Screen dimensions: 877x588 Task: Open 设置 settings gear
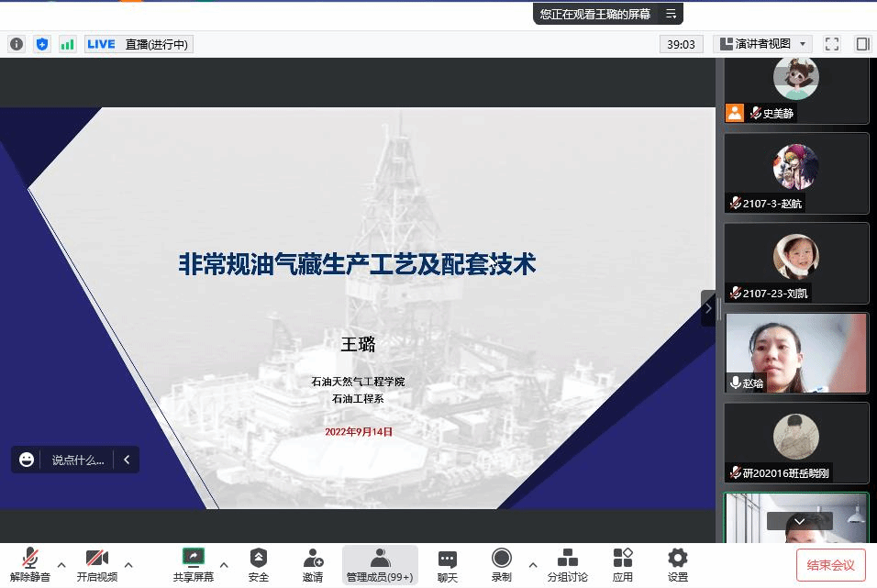coord(677,565)
